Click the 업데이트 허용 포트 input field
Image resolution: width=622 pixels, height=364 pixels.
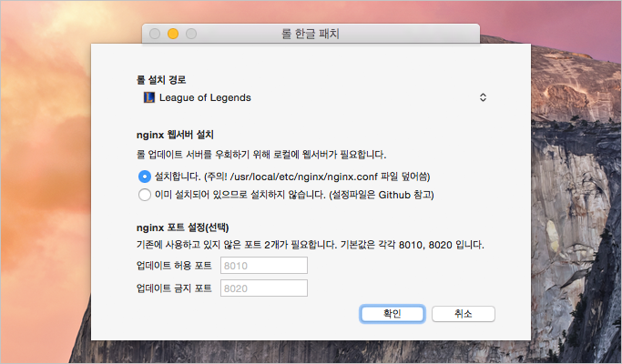264,266
